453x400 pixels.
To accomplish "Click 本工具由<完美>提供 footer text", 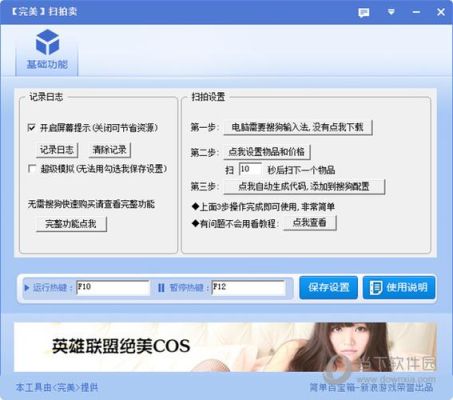I will click(x=57, y=387).
